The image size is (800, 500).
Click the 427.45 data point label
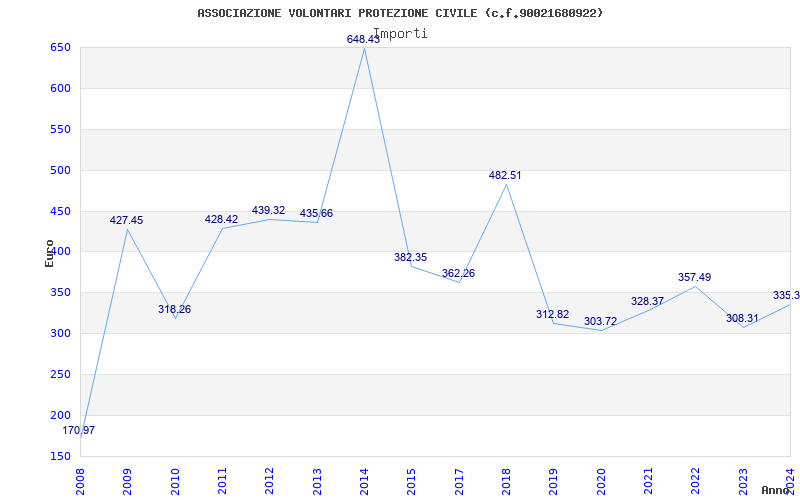point(127,220)
